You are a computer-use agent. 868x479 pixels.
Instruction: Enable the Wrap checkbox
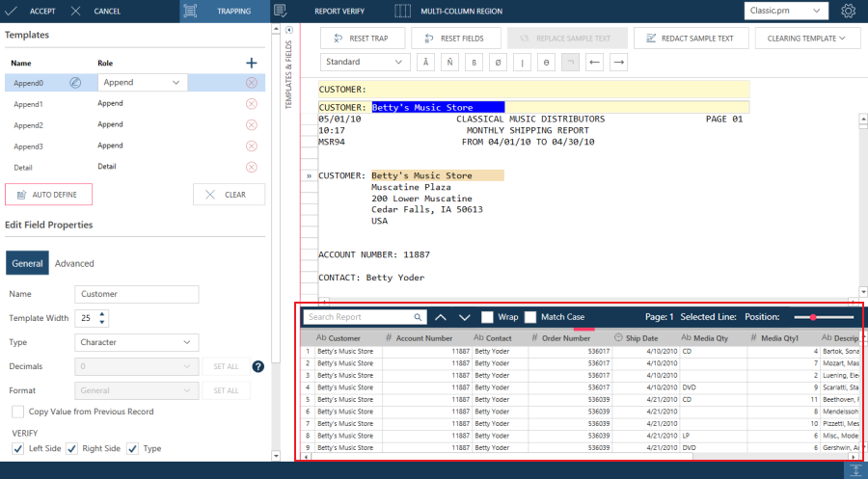[x=488, y=317]
